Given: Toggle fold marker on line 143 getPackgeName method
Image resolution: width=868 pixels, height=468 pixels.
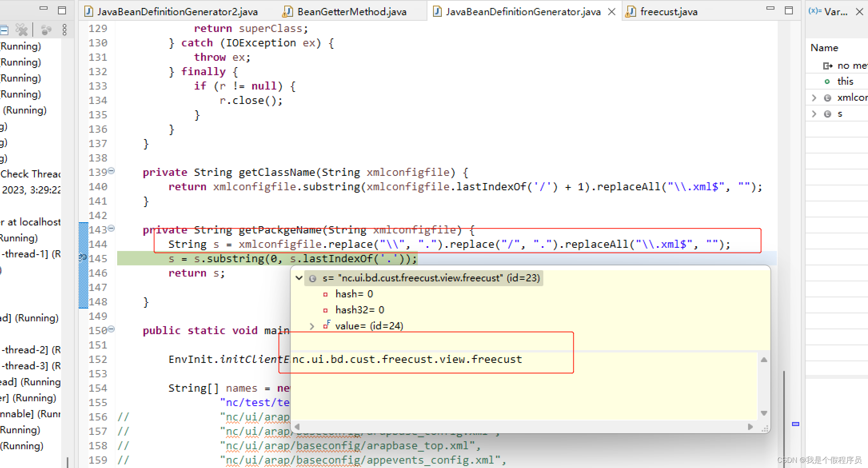Looking at the screenshot, I should click(x=112, y=229).
